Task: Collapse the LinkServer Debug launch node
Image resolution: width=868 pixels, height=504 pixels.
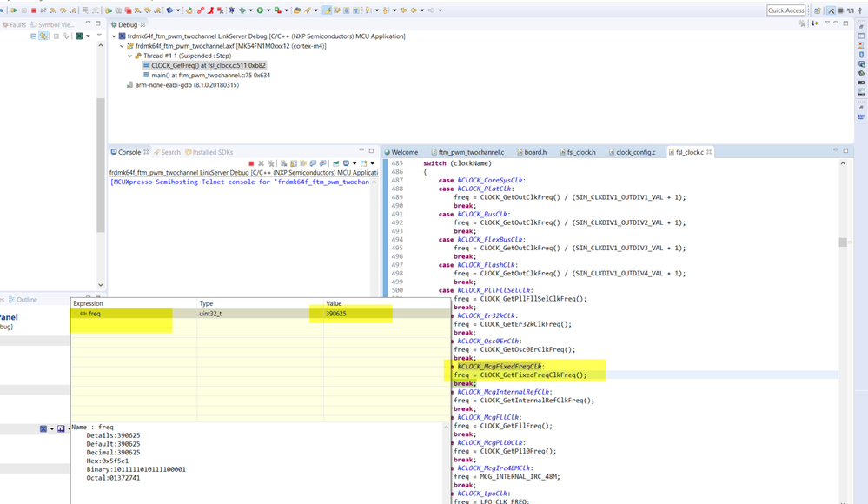Action: tap(114, 36)
